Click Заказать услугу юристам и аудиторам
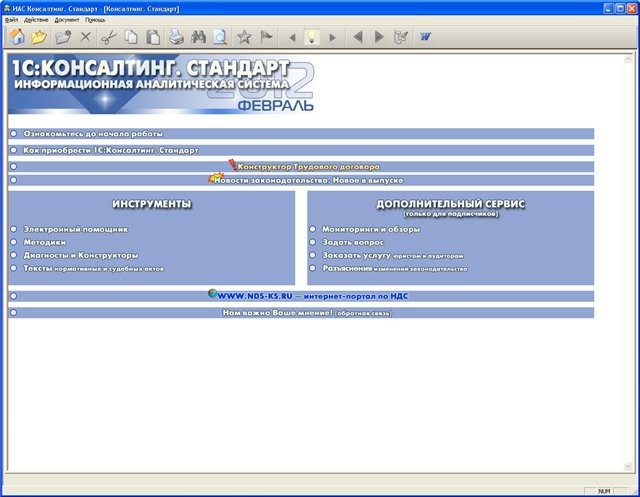640x497 pixels. point(393,255)
